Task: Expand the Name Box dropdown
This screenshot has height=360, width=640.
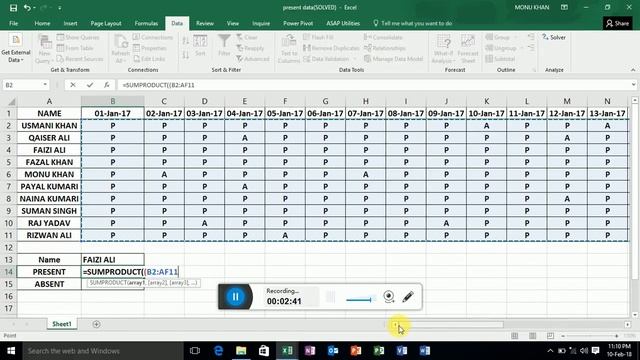Action: [45, 85]
